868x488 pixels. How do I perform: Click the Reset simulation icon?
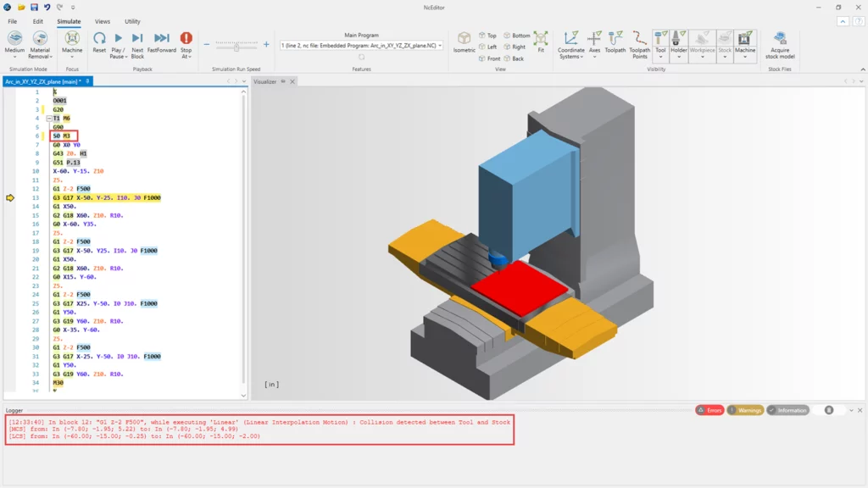99,39
